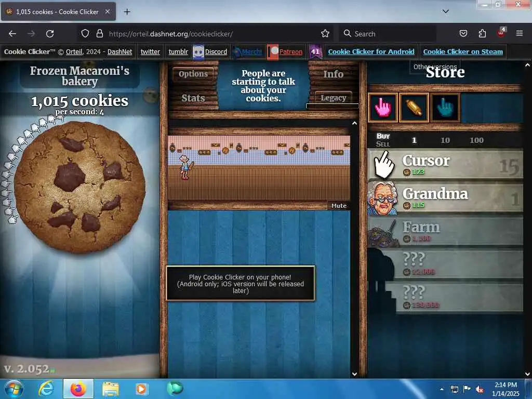Screen dimensions: 532x399
Task: Click the Play on your phone tooltip
Action: click(240, 284)
